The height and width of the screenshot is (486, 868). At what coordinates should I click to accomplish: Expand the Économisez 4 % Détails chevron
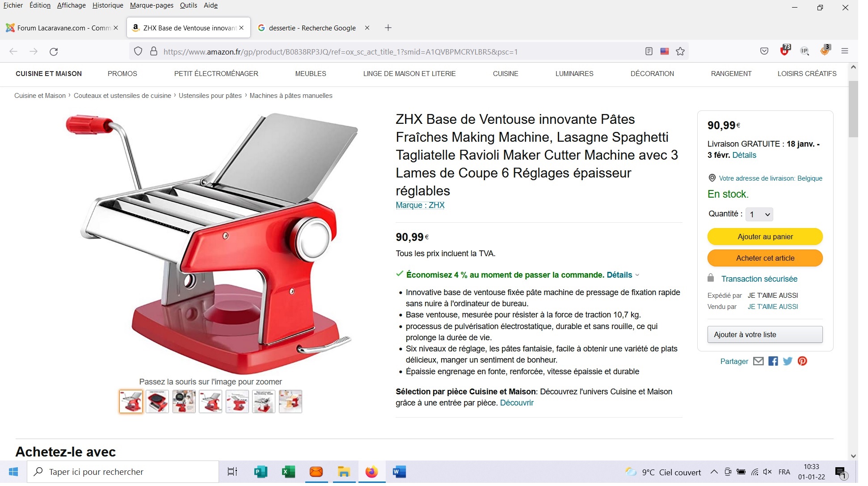637,275
